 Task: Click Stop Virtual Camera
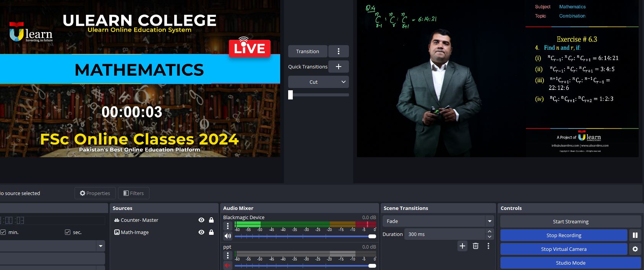pyautogui.click(x=564, y=249)
